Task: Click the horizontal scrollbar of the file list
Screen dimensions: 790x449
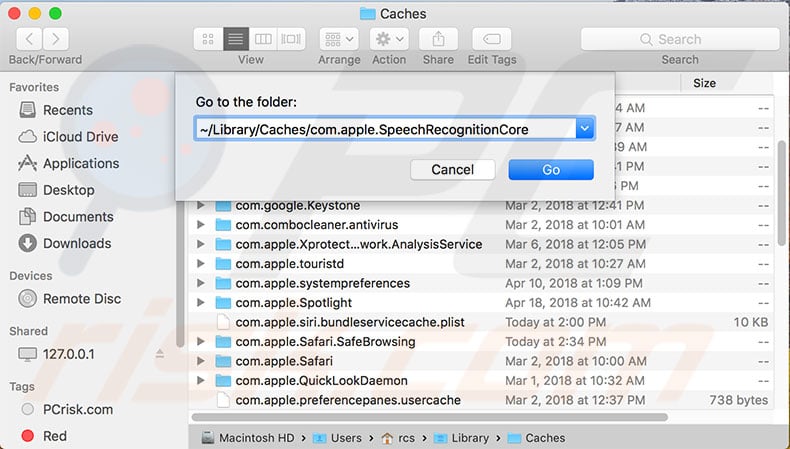Action: (x=430, y=417)
